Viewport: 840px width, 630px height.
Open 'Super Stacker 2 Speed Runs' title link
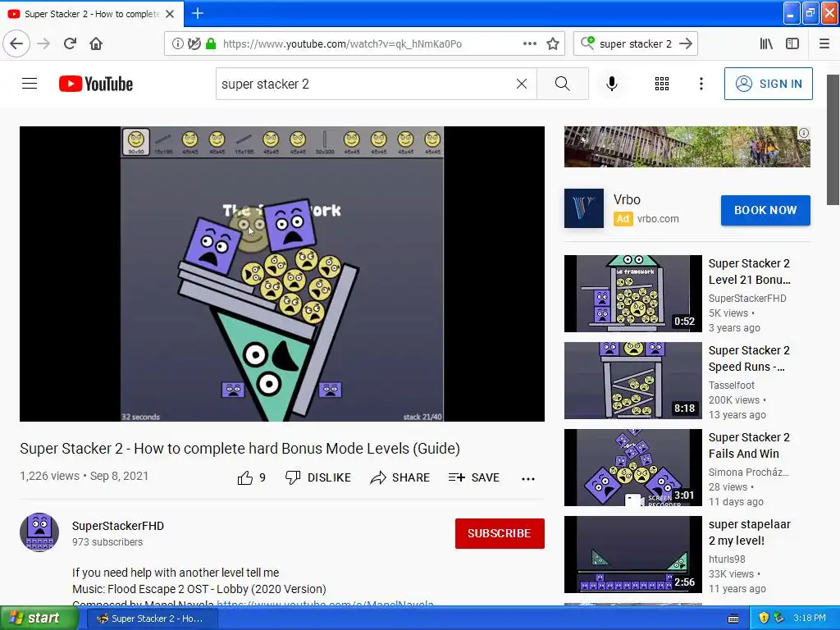tap(749, 358)
